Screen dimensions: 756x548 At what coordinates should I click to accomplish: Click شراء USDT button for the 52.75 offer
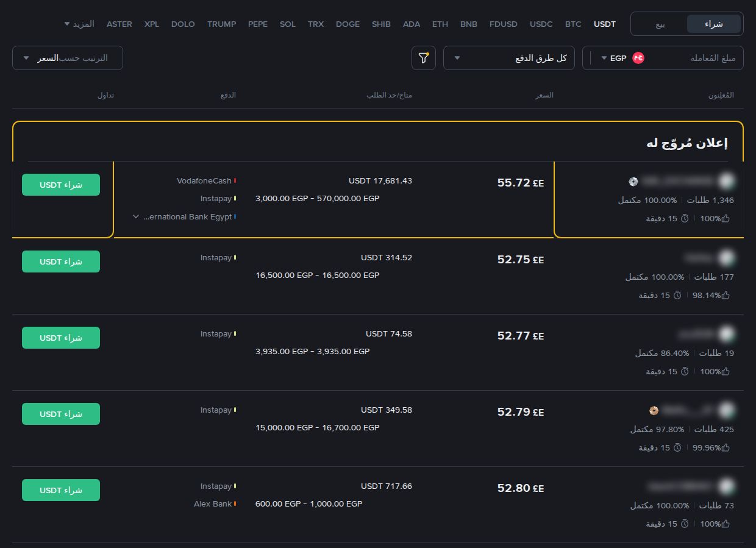coord(61,262)
